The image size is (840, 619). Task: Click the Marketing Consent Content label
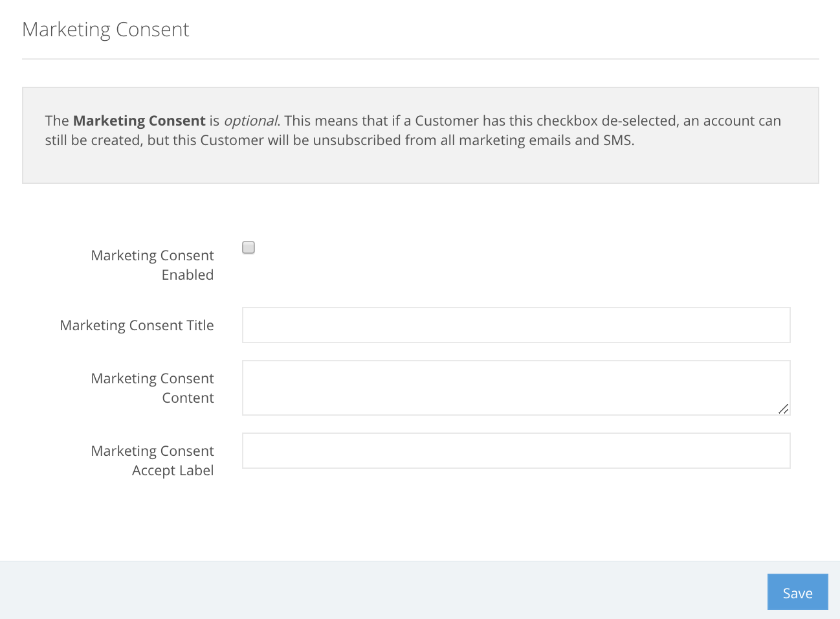[152, 387]
